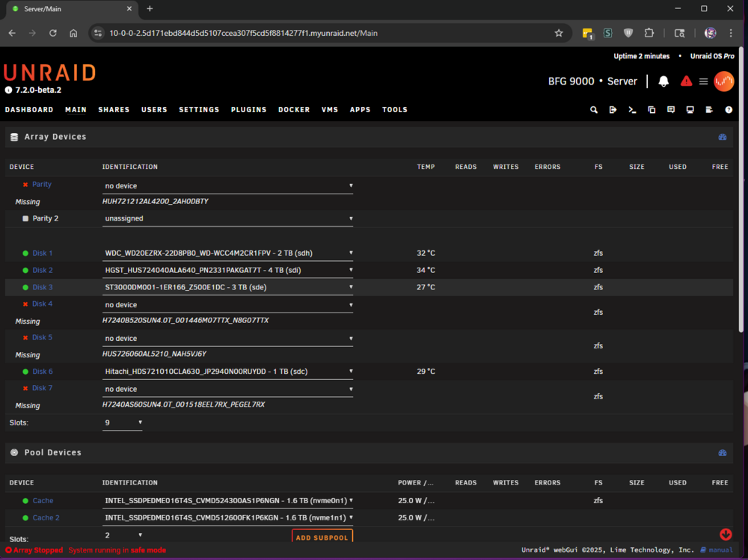Viewport: 748px width, 560px height.
Task: Open the help question mark icon
Action: point(729,110)
